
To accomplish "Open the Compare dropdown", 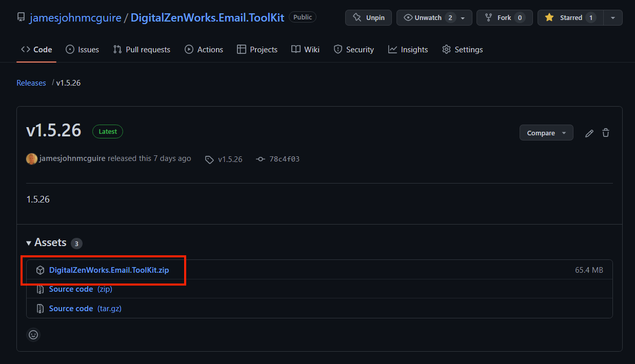I will (x=546, y=133).
